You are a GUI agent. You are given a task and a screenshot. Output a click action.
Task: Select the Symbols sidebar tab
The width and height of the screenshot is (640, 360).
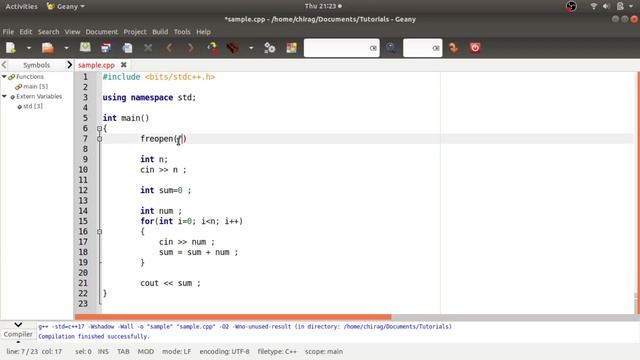click(x=36, y=65)
